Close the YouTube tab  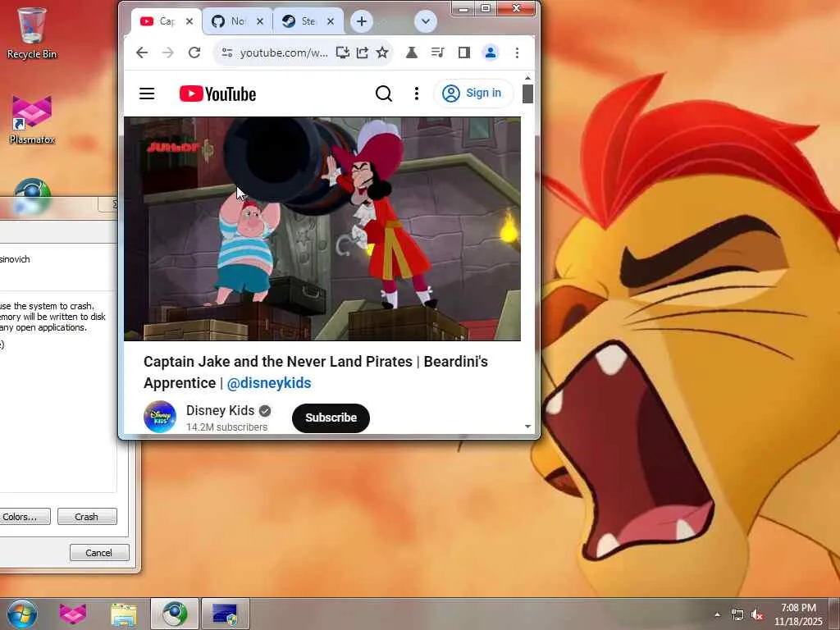[x=189, y=21]
